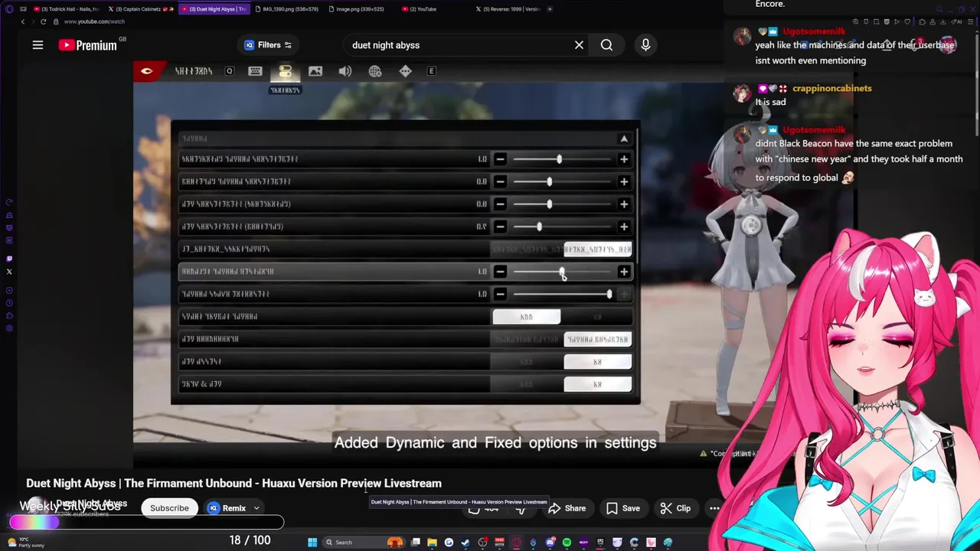The image size is (980, 551).
Task: Switch to the 'Todrick Hall - Nails' browser tab
Action: point(66,9)
